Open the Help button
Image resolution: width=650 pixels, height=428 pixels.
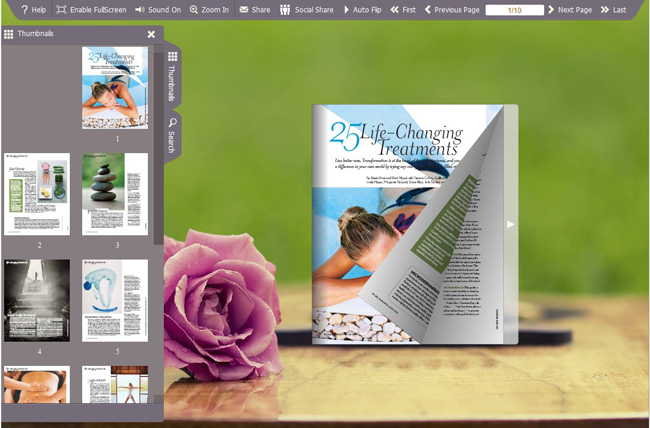tap(33, 10)
